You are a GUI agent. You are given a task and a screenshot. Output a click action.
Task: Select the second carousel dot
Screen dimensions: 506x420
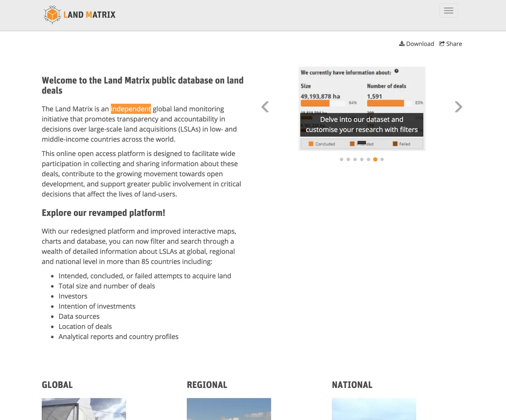point(348,159)
